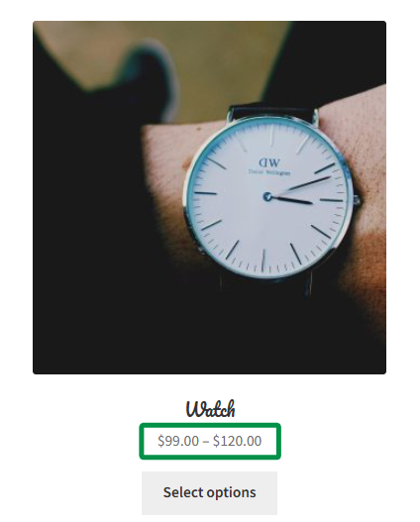Click the 9 o'clock marker on dial
The image size is (420, 522).
(205, 193)
